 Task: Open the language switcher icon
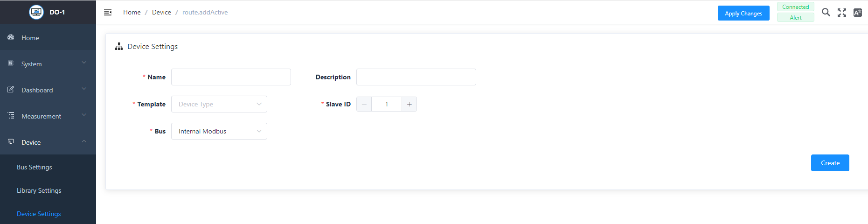pos(857,13)
